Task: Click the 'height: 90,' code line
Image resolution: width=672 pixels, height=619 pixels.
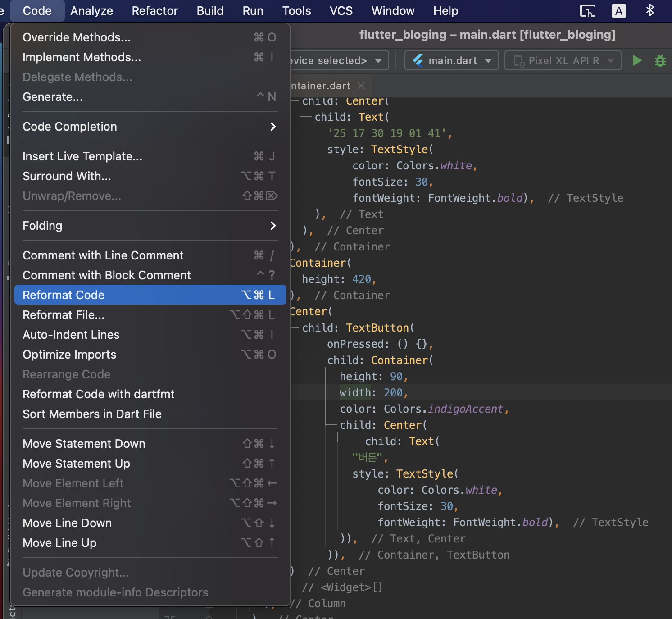Action: [x=374, y=377]
